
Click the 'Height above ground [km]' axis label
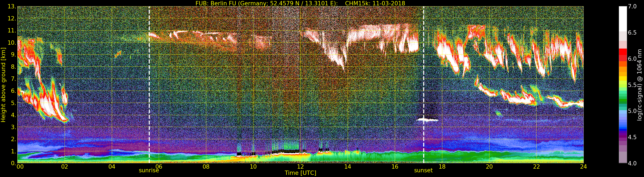pyautogui.click(x=3, y=85)
